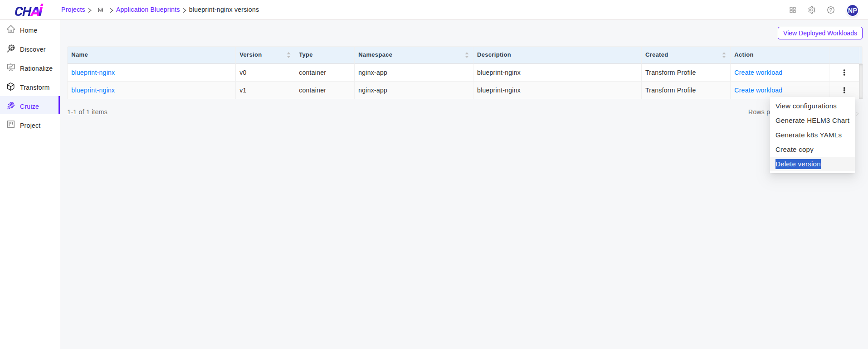
Task: Sort table by Namespace column
Action: [467, 55]
